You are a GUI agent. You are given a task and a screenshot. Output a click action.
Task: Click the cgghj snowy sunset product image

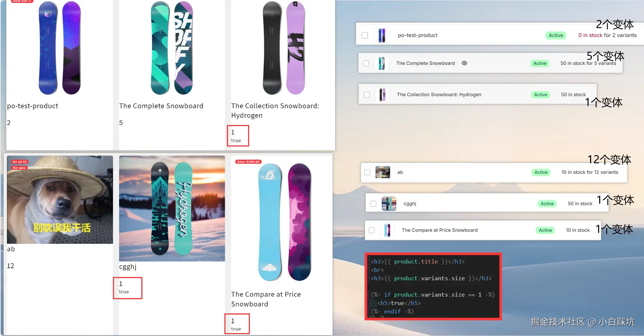(172, 208)
